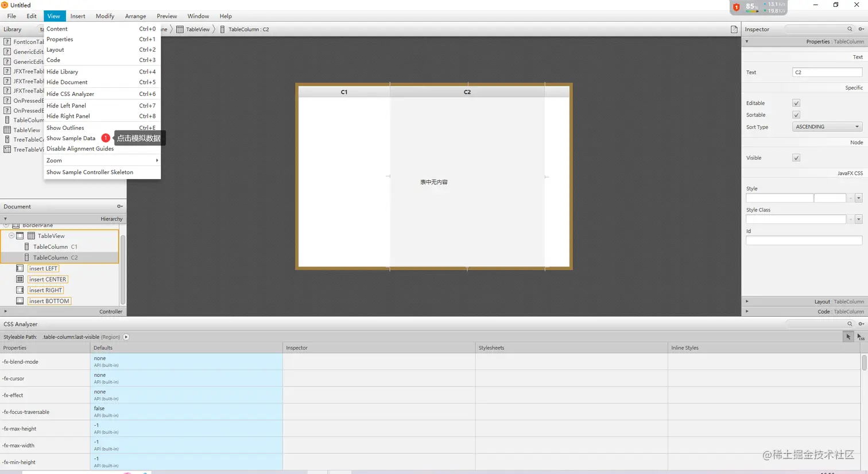Click the insert RIGHT placeholder label

(x=46, y=290)
